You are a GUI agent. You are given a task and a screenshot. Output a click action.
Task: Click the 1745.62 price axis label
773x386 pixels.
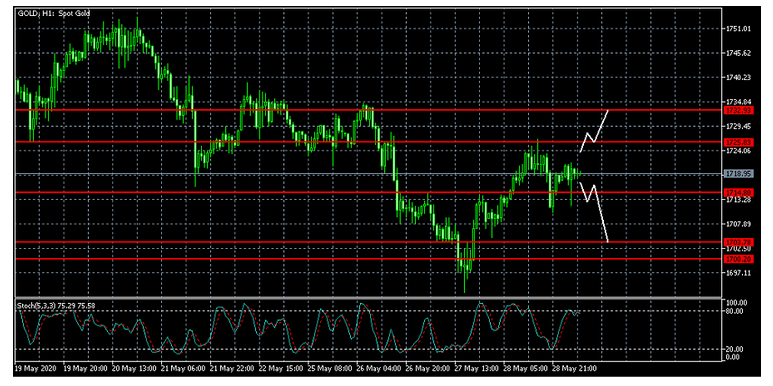point(738,53)
